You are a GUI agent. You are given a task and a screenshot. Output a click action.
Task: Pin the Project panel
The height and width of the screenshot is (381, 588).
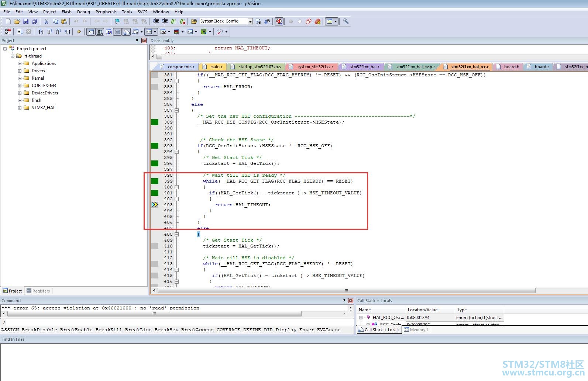tap(137, 41)
